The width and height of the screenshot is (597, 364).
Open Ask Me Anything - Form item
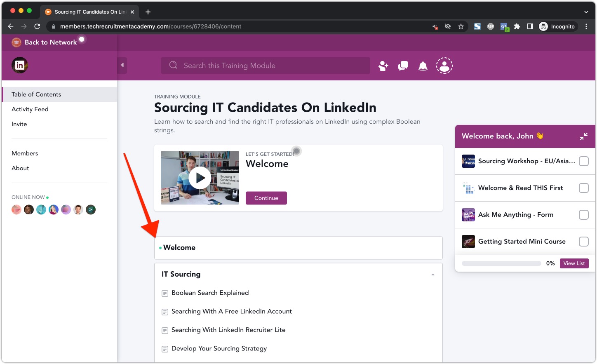tap(516, 215)
